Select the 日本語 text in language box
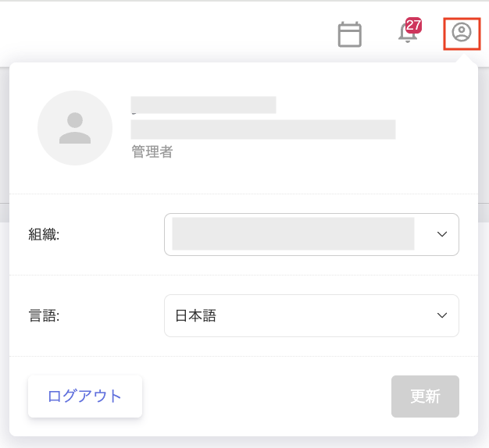 click(195, 315)
